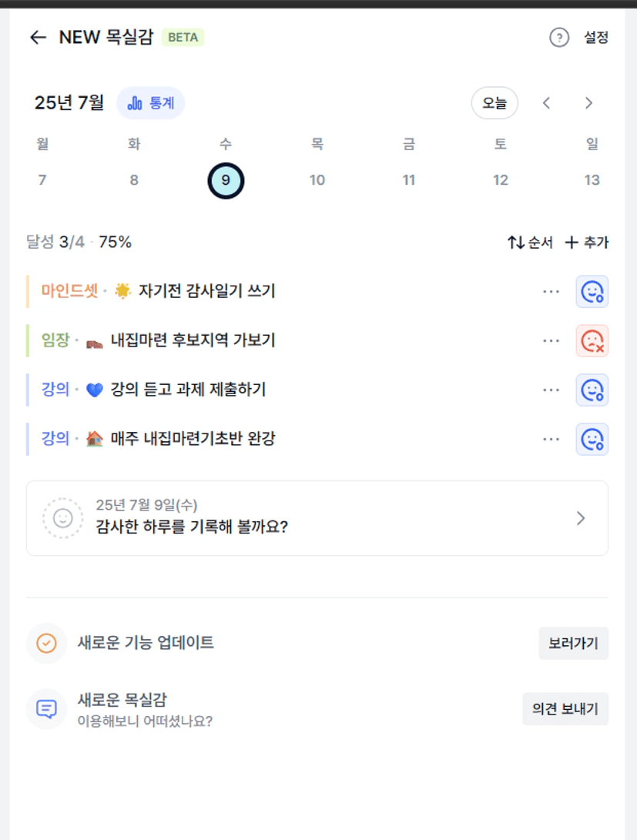Screen dimensions: 637x840
Task: Toggle red failed face for 내집마련 후보지역 가보기
Action: (592, 341)
